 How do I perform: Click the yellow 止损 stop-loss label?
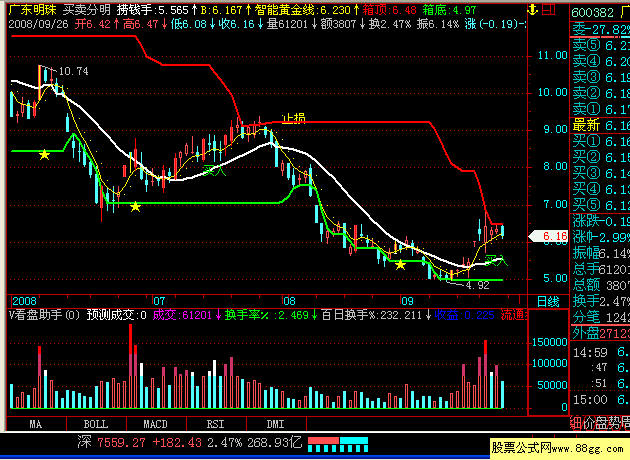pyautogui.click(x=294, y=119)
